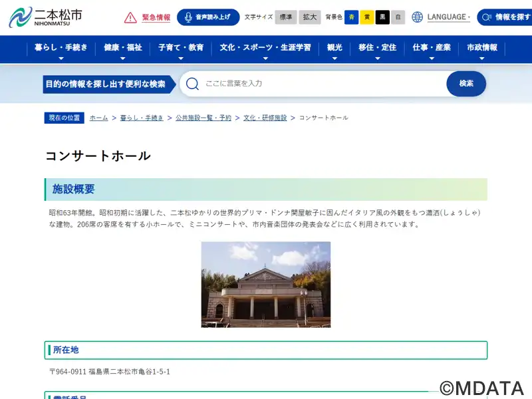Go to 文化・研修施設 breadcrumb link
The height and width of the screenshot is (399, 532).
coord(265,118)
